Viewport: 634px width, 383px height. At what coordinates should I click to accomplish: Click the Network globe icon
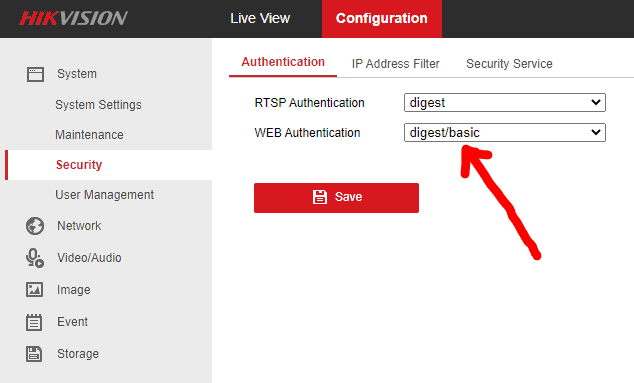(x=35, y=226)
